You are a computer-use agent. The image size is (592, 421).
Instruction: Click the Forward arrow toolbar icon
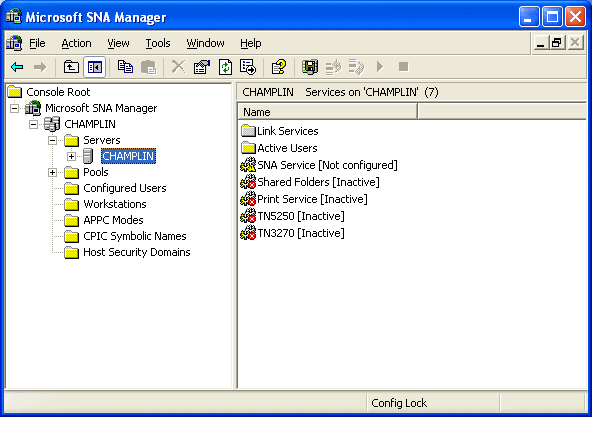point(40,68)
